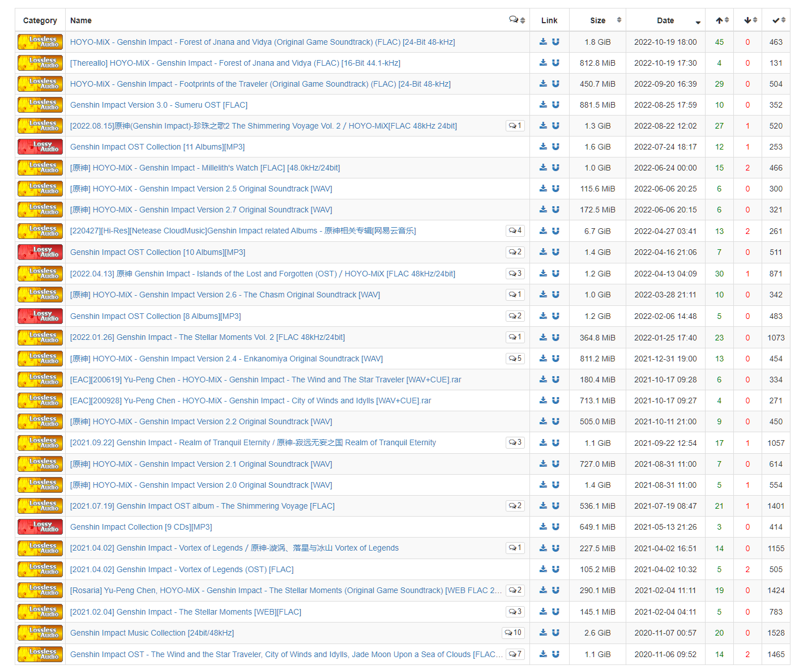
Task: Open magnet link for Footprints of the Traveler
Action: 555,84
